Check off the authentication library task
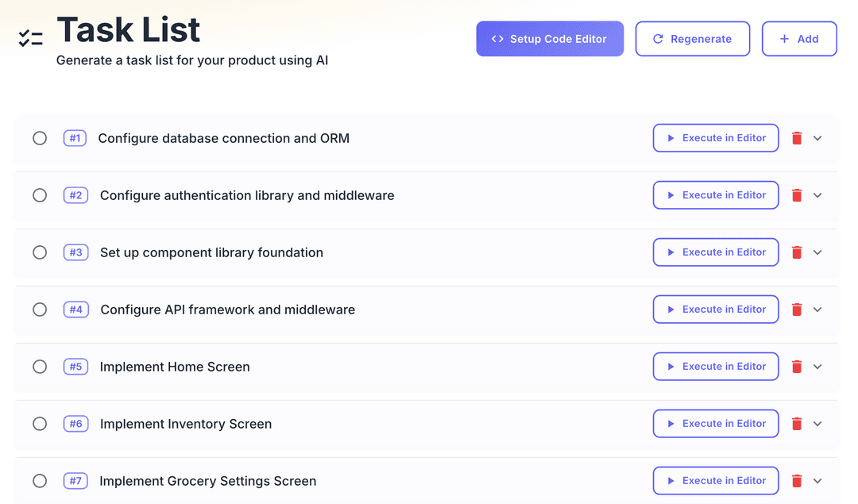Screen dimensions: 858x504 click(40, 195)
